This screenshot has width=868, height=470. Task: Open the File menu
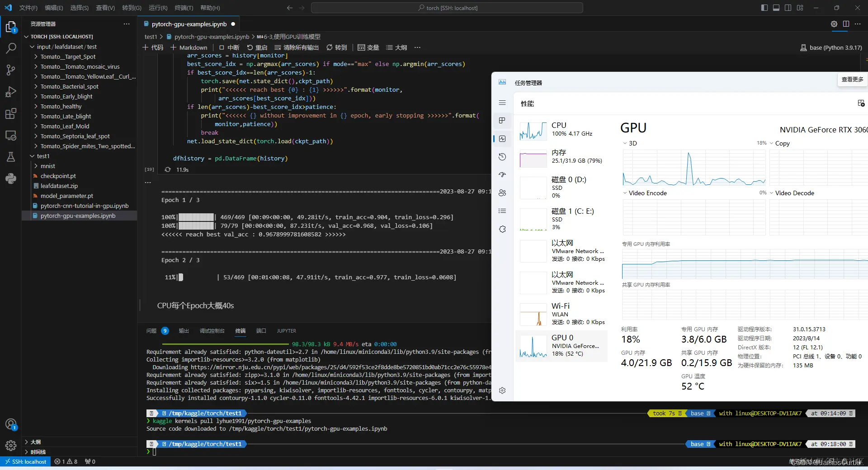tap(28, 8)
